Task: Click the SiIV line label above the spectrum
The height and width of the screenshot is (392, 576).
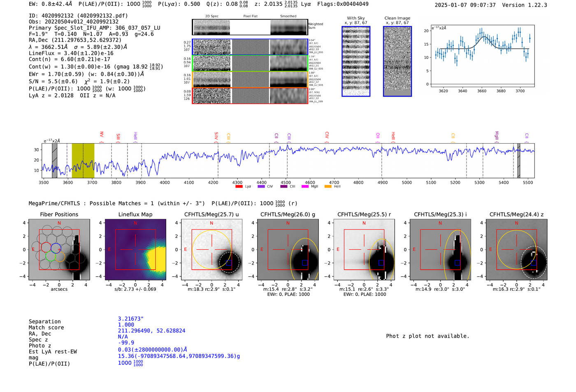Action: [216, 136]
